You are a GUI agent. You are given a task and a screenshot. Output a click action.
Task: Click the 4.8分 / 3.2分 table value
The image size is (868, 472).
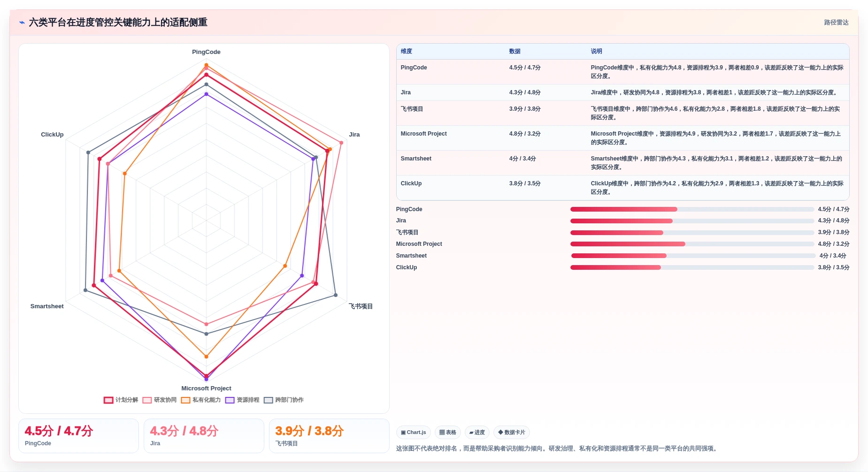click(x=525, y=134)
